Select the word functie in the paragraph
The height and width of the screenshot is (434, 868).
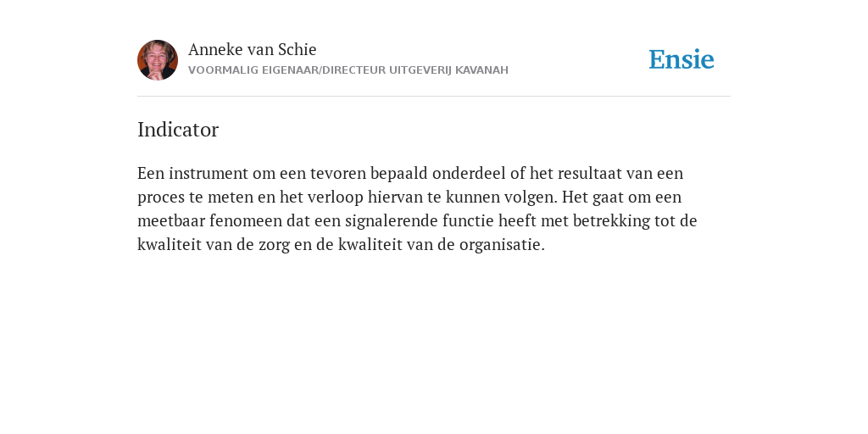point(468,221)
